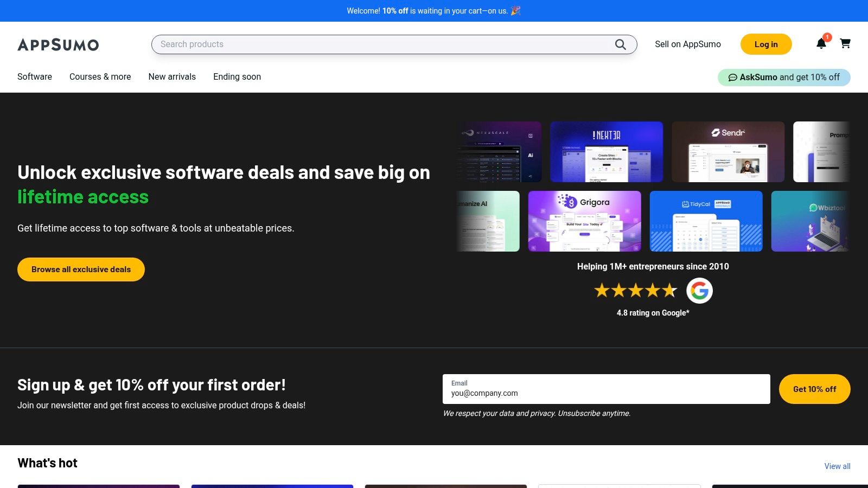Open the Nexuscale product thumbnail
This screenshot has height=488, width=868.
[x=499, y=152]
